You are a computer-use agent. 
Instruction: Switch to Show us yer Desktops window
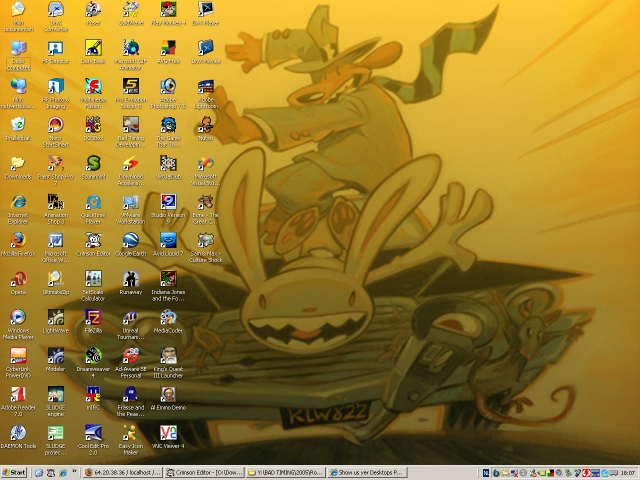tap(368, 473)
